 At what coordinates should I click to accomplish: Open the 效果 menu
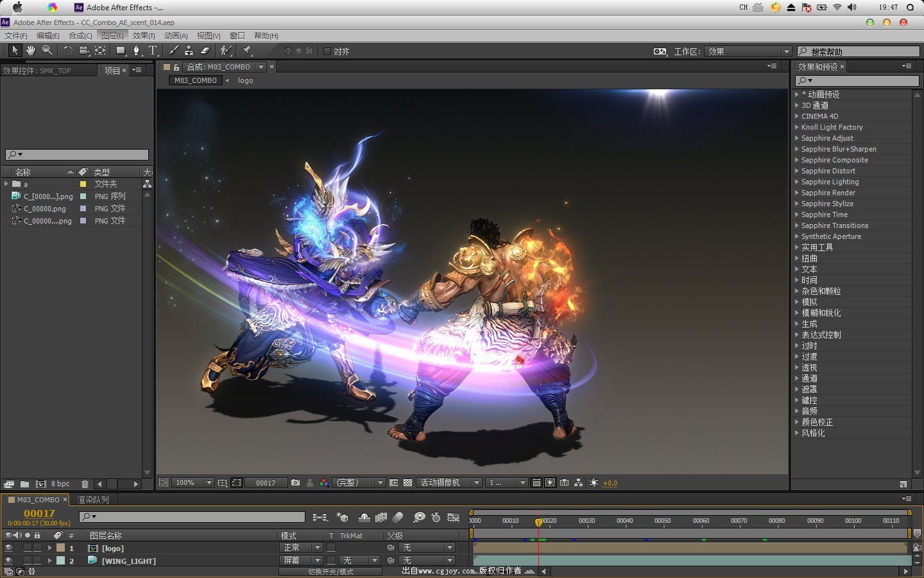point(144,36)
